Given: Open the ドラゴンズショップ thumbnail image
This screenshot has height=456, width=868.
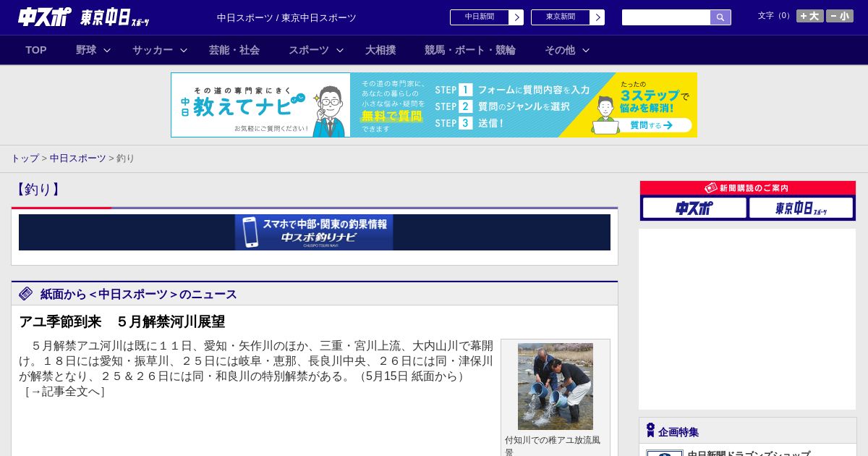Looking at the screenshot, I should [x=665, y=453].
